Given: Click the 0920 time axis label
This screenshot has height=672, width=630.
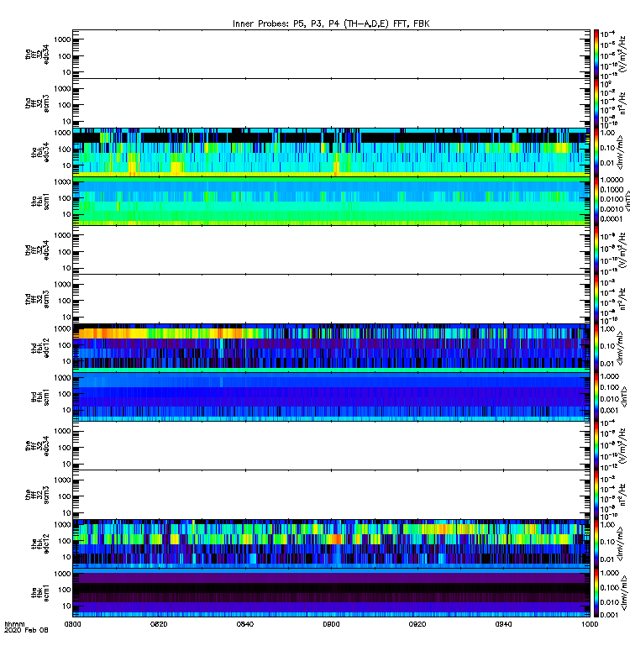Looking at the screenshot, I should pyautogui.click(x=417, y=624).
